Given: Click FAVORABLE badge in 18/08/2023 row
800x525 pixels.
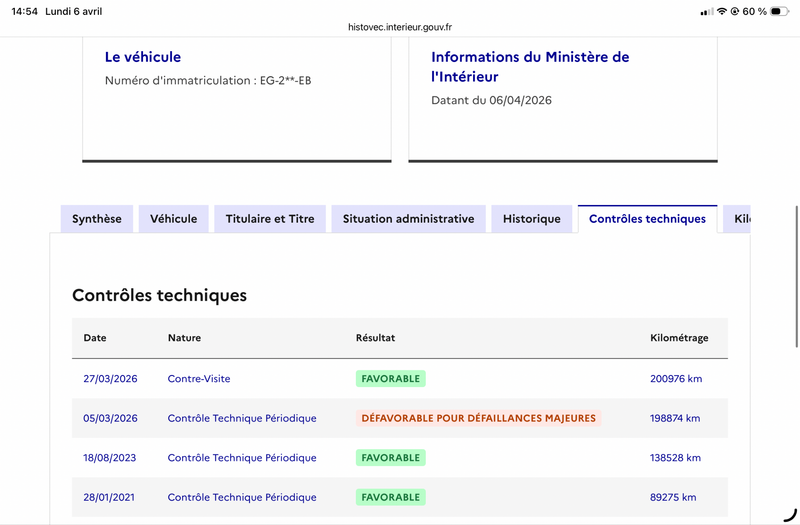Looking at the screenshot, I should (391, 458).
